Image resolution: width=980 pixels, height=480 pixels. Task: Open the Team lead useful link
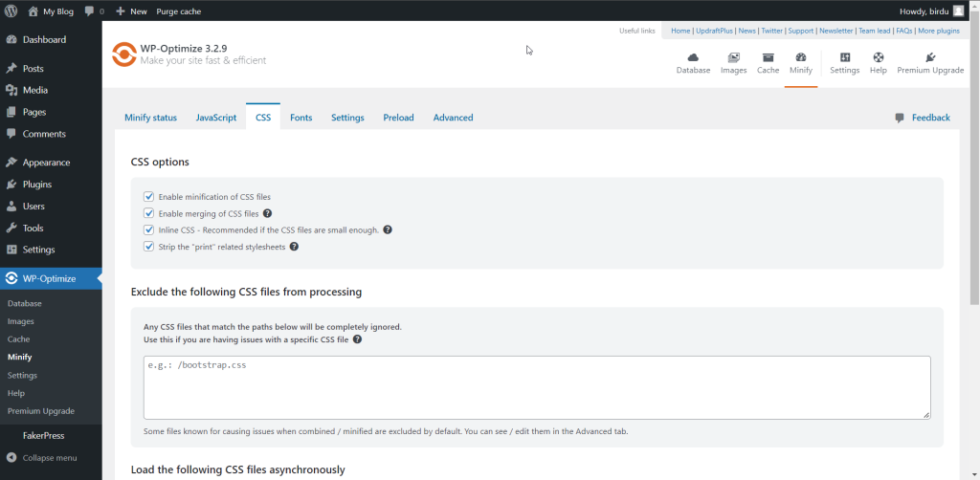875,31
